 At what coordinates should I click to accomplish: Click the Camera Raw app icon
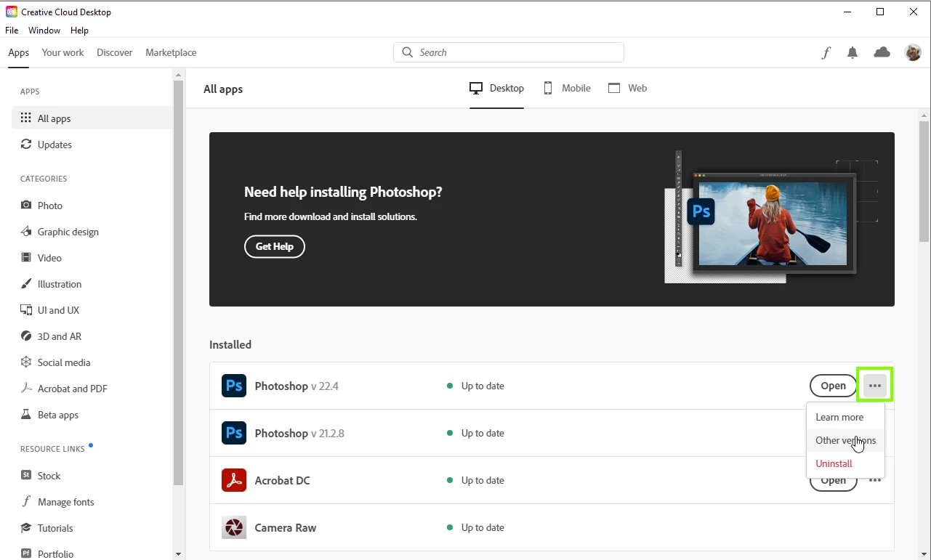click(234, 527)
